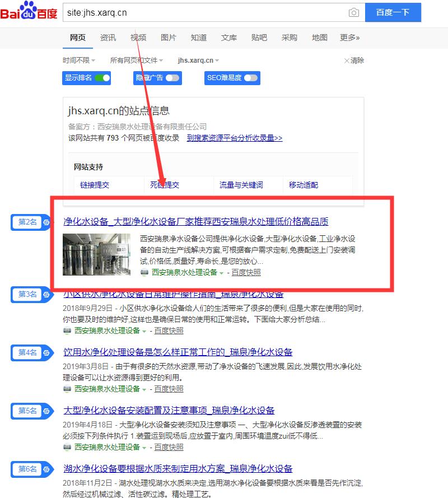Click the 第2名 rank badge icon
The image size is (448, 498).
click(46, 222)
